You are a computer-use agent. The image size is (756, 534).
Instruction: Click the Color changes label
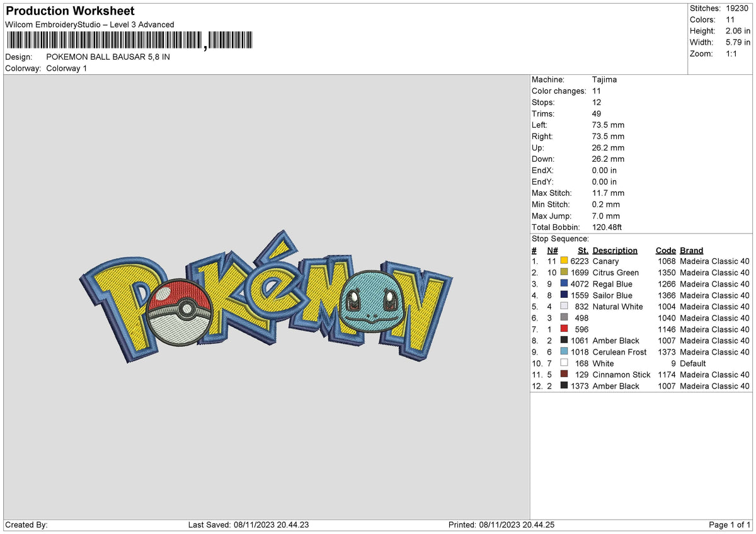[x=559, y=91]
